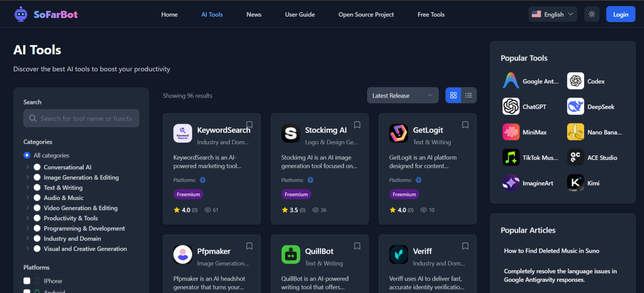This screenshot has height=293, width=644.
Task: Open DeepSeek whale icon in Popular Tools
Action: coord(576,107)
